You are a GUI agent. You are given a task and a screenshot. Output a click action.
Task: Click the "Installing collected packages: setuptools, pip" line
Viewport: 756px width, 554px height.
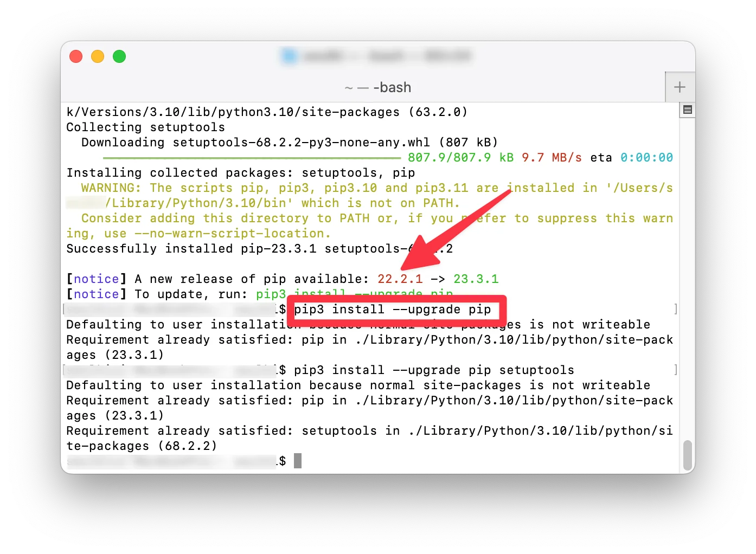[241, 172]
